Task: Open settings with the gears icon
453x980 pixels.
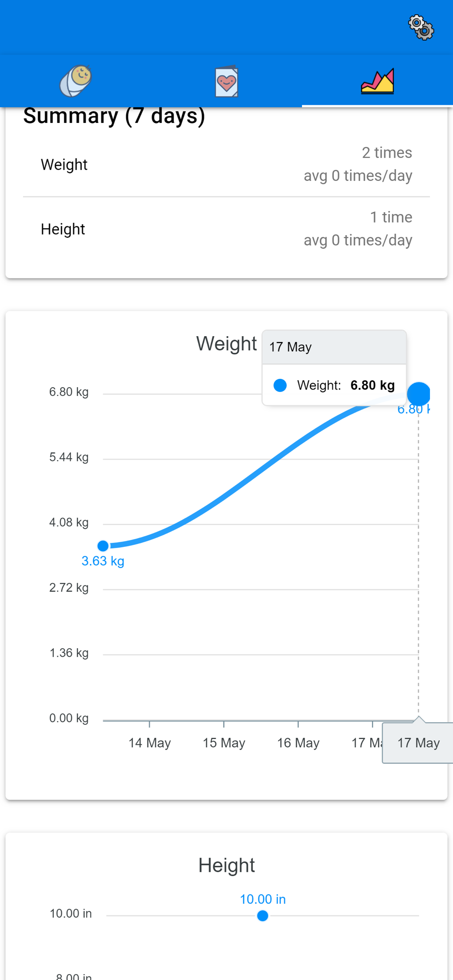Action: click(421, 27)
